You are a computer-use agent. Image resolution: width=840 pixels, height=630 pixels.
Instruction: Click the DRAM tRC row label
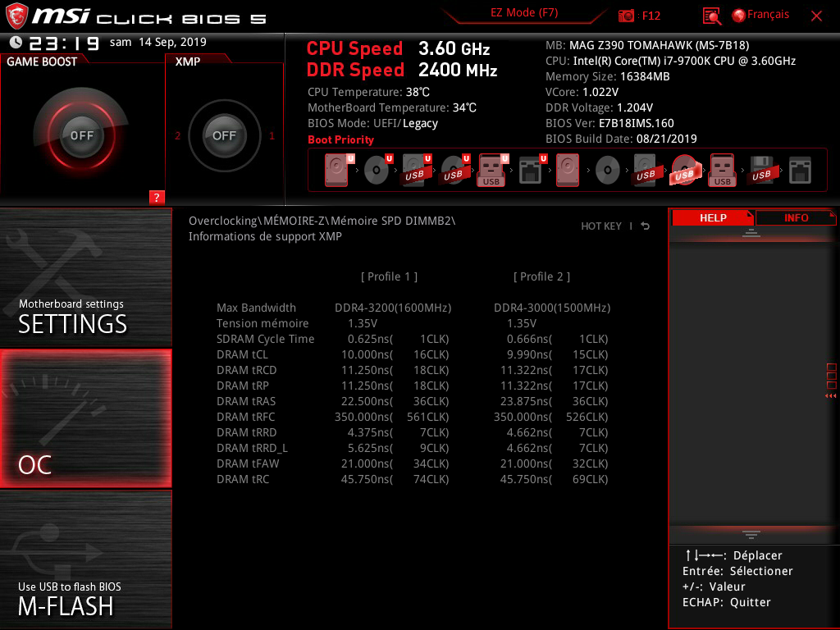pos(243,479)
